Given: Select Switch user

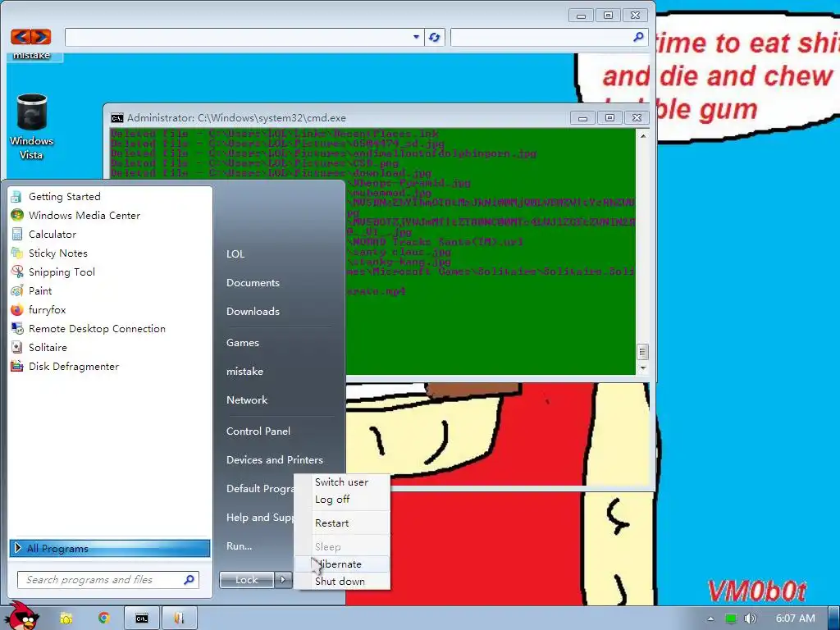Looking at the screenshot, I should coord(342,482).
